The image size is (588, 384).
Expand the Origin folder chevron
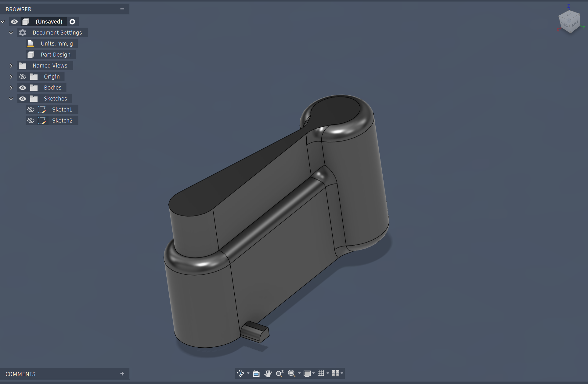(x=11, y=77)
